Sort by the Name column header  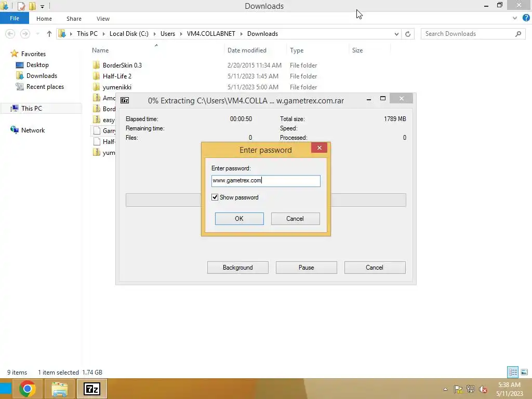click(100, 50)
